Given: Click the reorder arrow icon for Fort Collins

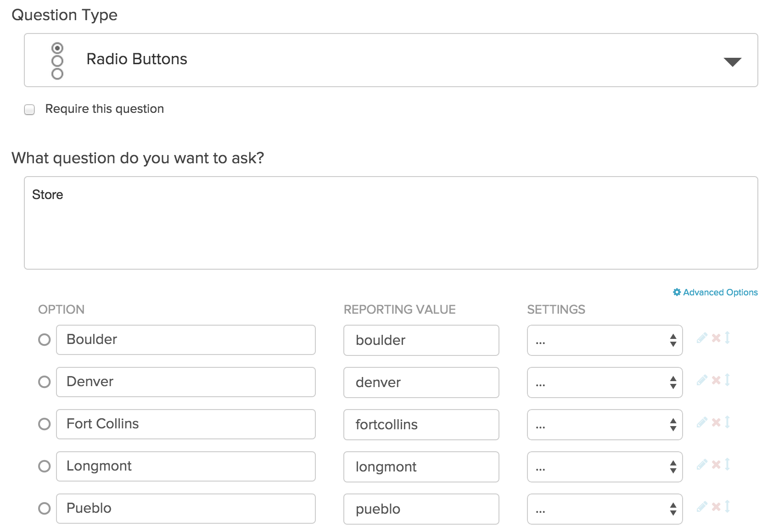Looking at the screenshot, I should pos(728,422).
